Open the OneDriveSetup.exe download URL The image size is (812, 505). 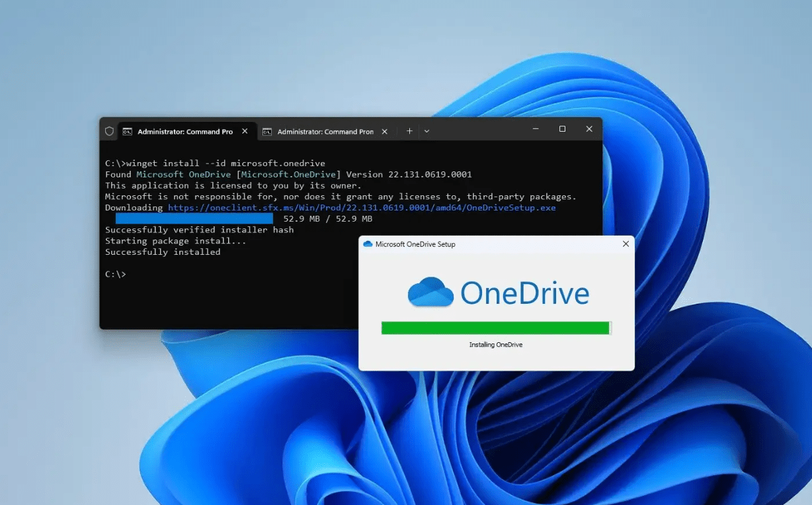pos(362,208)
